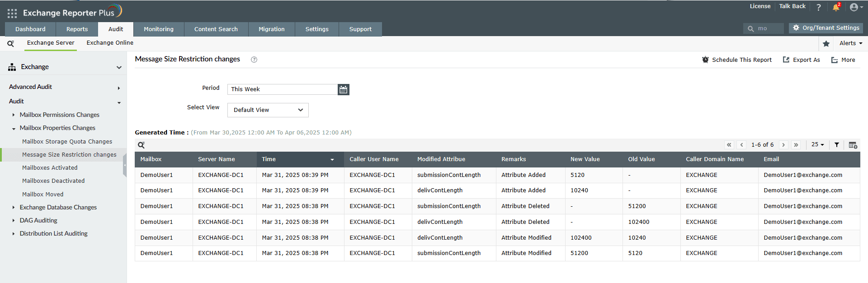Expand Exchange Database Changes node
This screenshot has height=283, width=868.
(x=14, y=208)
